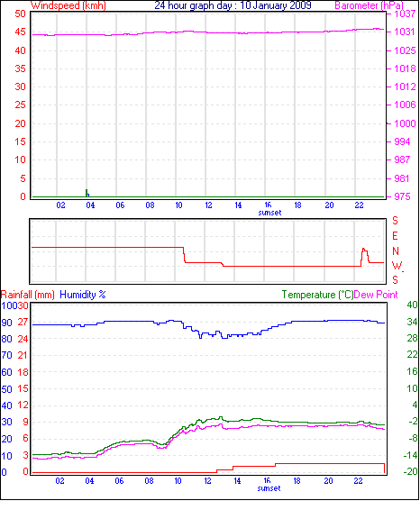The width and height of the screenshot is (420, 510).
Task: Click temperature axis value 16
Action: (x=412, y=372)
